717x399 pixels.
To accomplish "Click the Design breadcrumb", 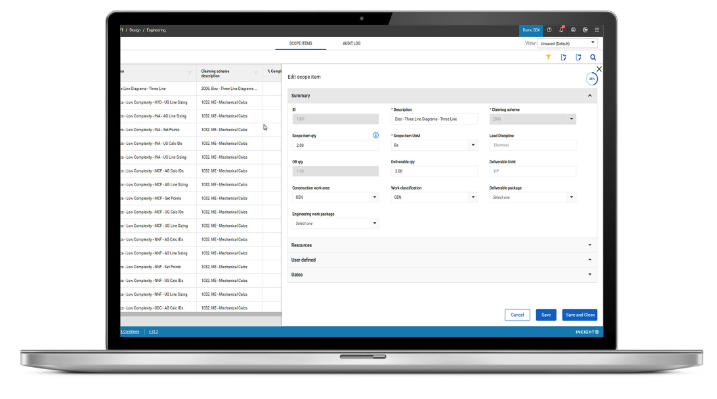I will [x=135, y=30].
